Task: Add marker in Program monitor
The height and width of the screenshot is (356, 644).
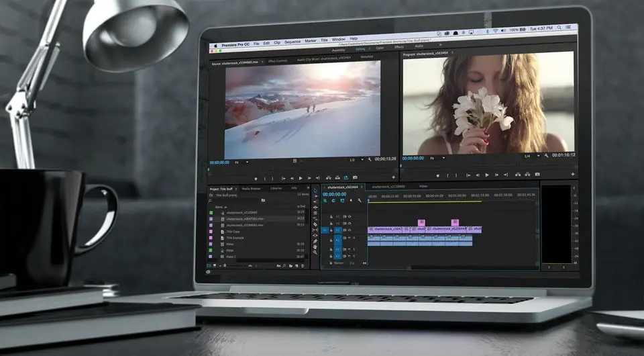Action: tap(438, 175)
